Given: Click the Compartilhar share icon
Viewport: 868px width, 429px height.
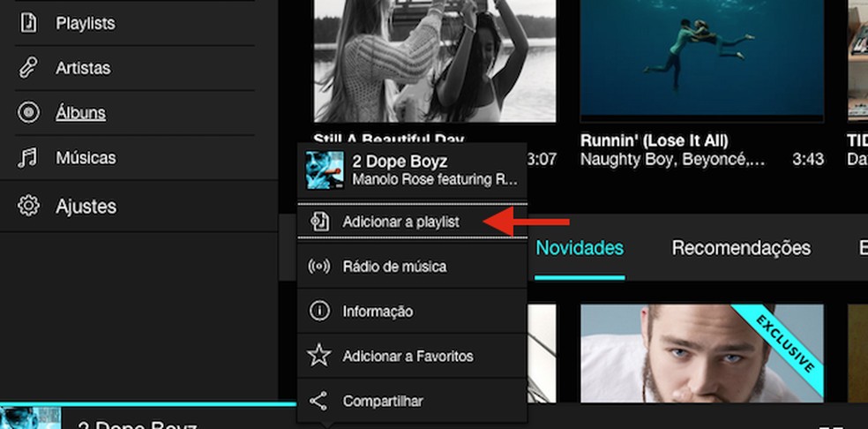Looking at the screenshot, I should [318, 401].
